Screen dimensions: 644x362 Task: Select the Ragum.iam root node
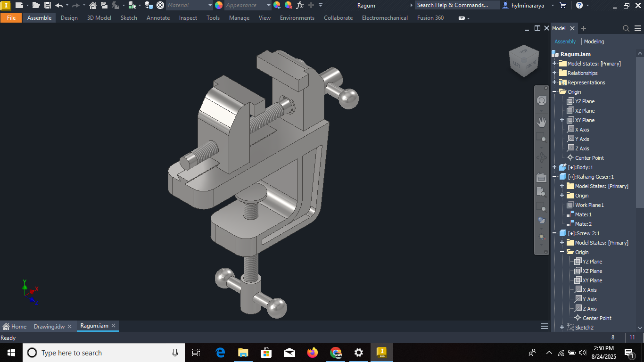tap(575, 54)
